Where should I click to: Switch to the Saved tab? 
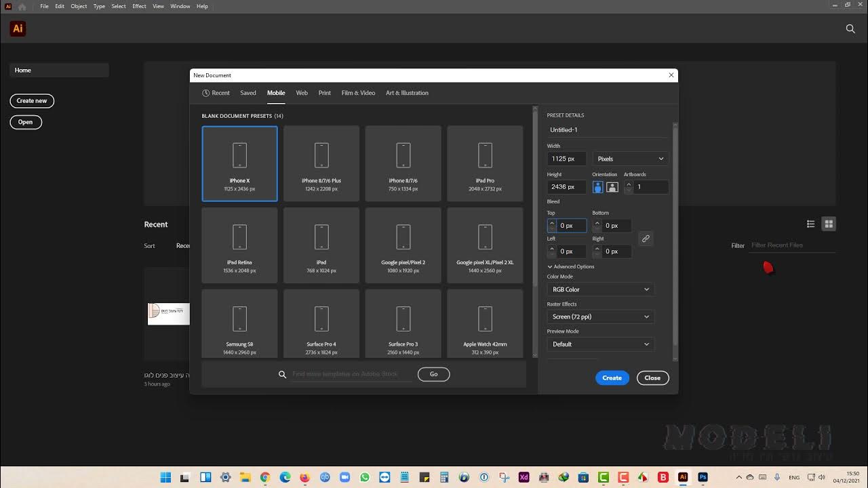click(x=248, y=93)
